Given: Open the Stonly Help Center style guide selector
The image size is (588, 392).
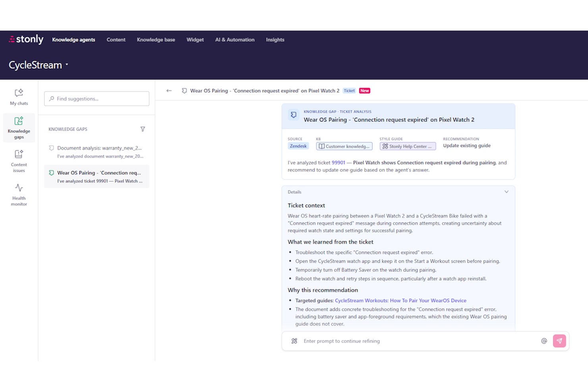Looking at the screenshot, I should (408, 146).
